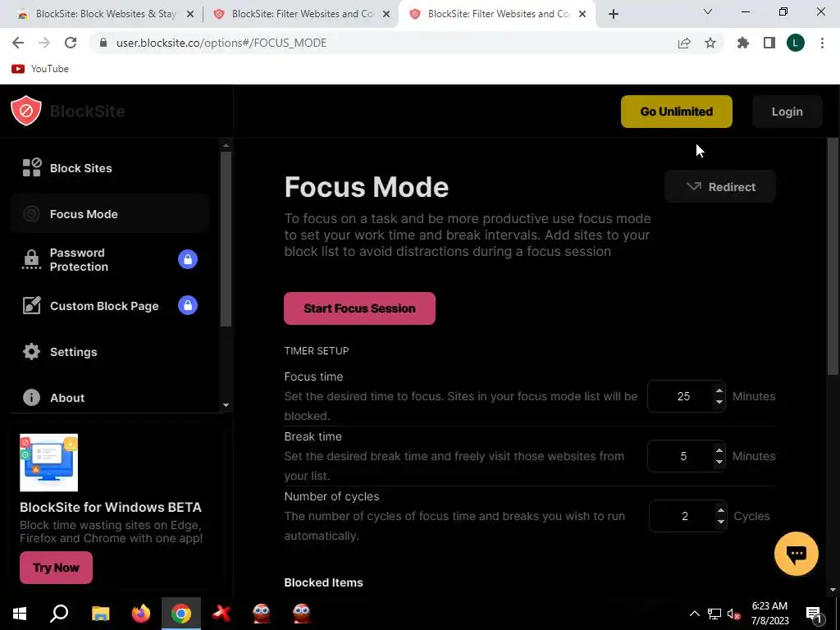Click the muted volume tray icon
The height and width of the screenshot is (630, 840).
click(x=733, y=614)
